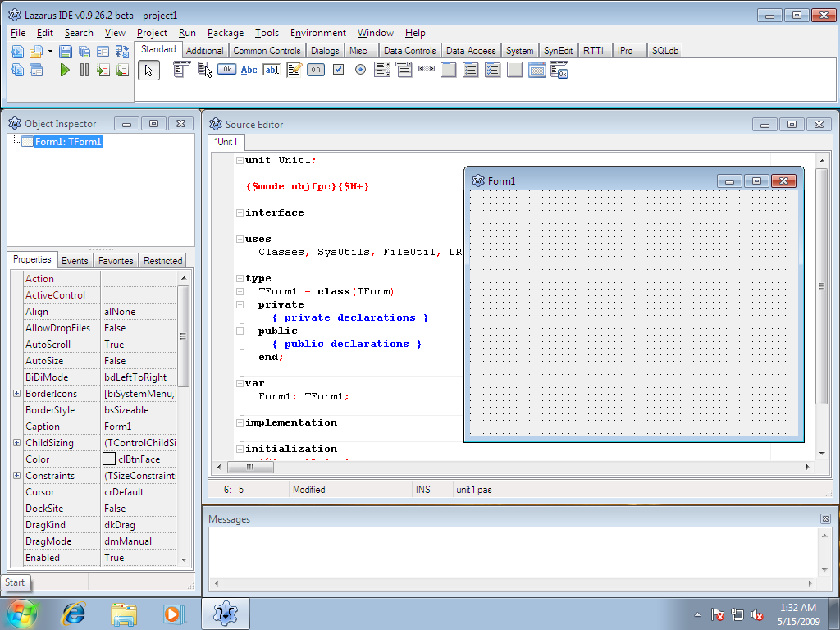Click the Open file folder icon

pyautogui.click(x=36, y=52)
